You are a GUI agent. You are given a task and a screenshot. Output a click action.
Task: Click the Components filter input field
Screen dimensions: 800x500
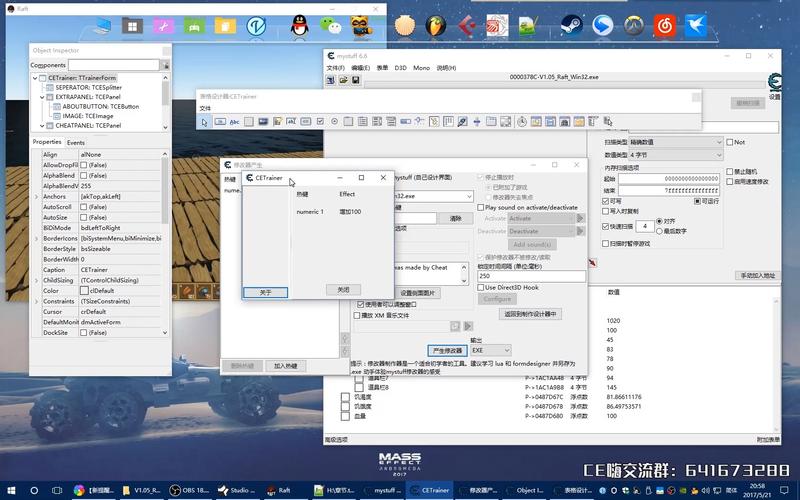(114, 65)
